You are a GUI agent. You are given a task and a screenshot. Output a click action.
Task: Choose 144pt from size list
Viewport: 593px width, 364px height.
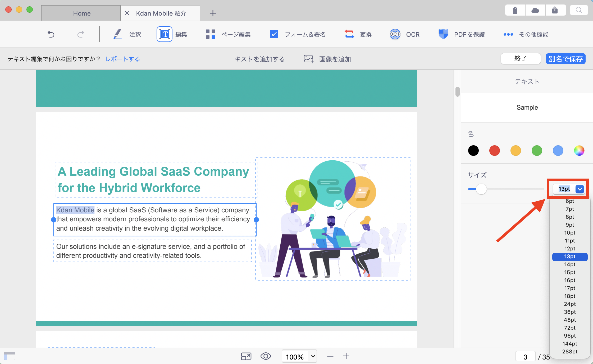[570, 344]
